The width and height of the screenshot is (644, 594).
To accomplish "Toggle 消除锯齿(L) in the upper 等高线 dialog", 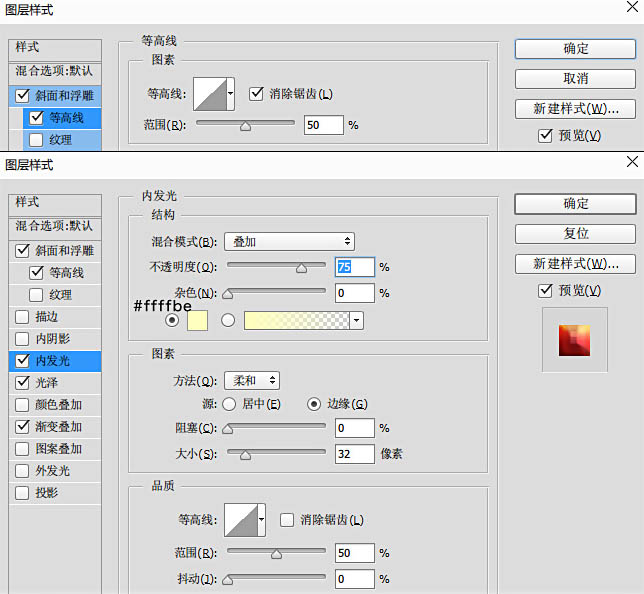I will (x=256, y=94).
